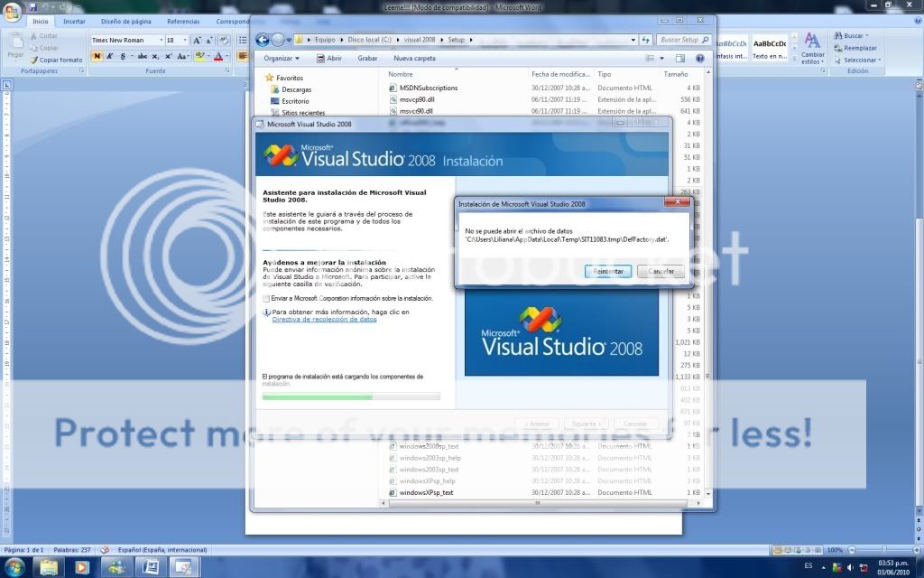Save the Word document from quick access toolbar
924x578 pixels.
[33, 7]
